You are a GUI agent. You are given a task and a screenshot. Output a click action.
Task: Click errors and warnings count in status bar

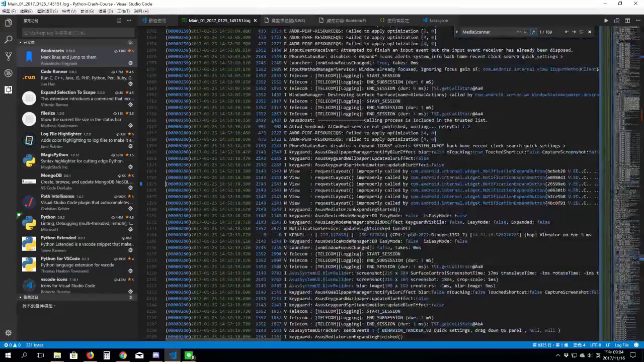point(13,345)
